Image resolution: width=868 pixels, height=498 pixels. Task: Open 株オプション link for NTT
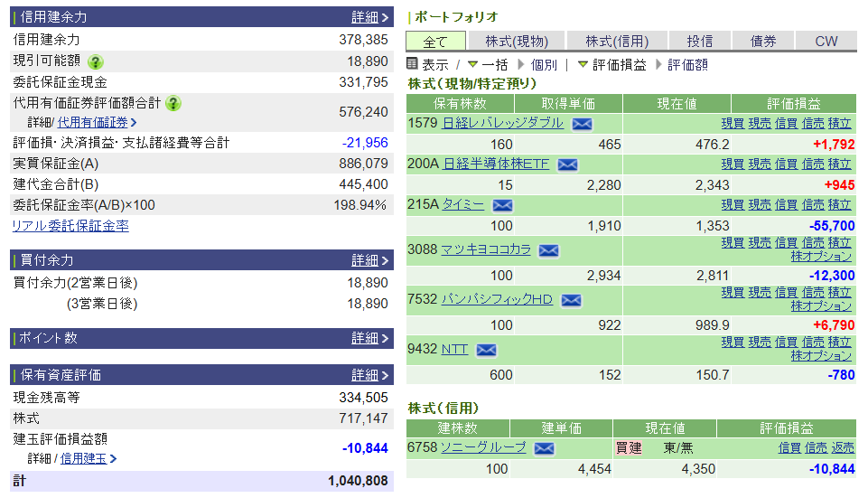tap(821, 355)
